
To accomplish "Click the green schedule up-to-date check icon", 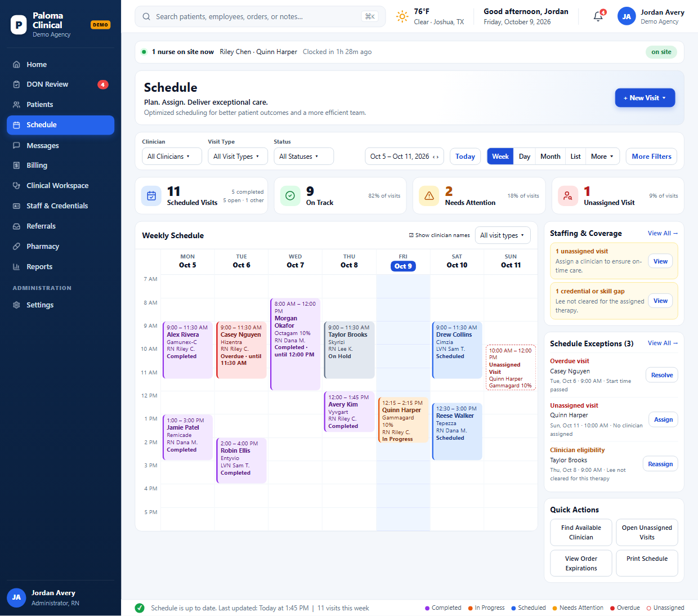I will point(140,608).
